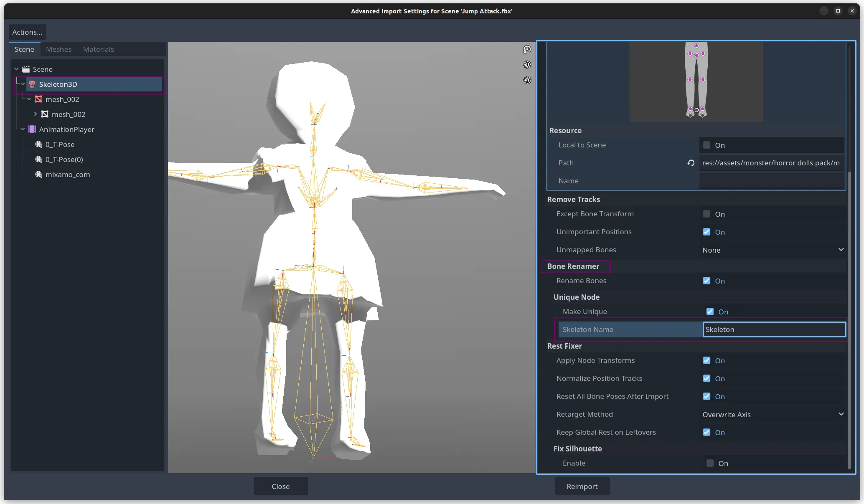Select the 0_T-Pose animation icon
Viewport: 864px width, 504px height.
click(x=39, y=144)
